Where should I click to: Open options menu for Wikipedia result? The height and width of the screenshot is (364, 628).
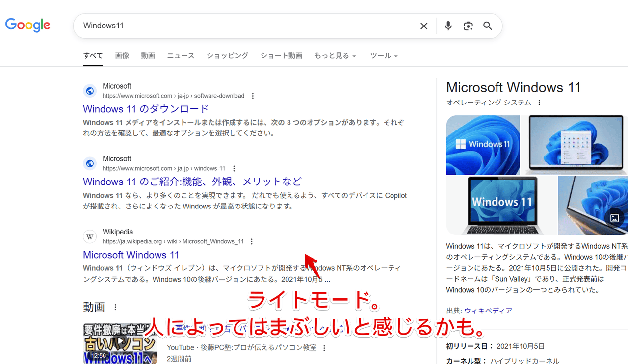coord(252,241)
